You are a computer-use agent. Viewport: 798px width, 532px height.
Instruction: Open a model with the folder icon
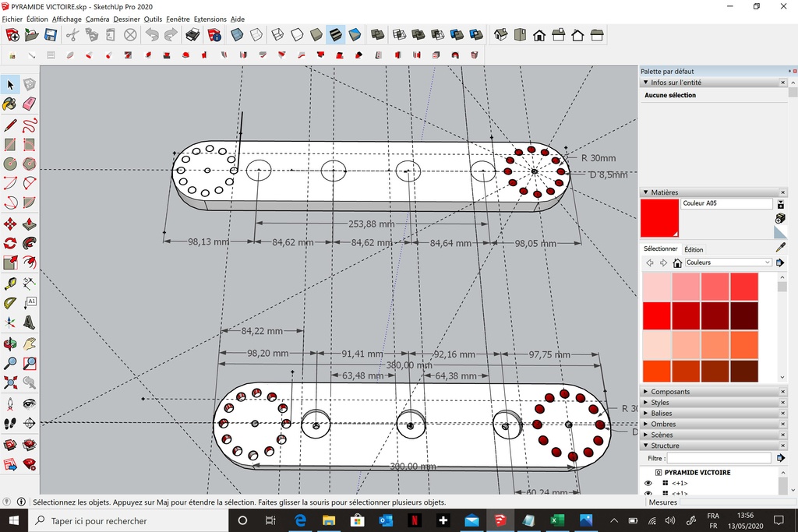pos(31,35)
